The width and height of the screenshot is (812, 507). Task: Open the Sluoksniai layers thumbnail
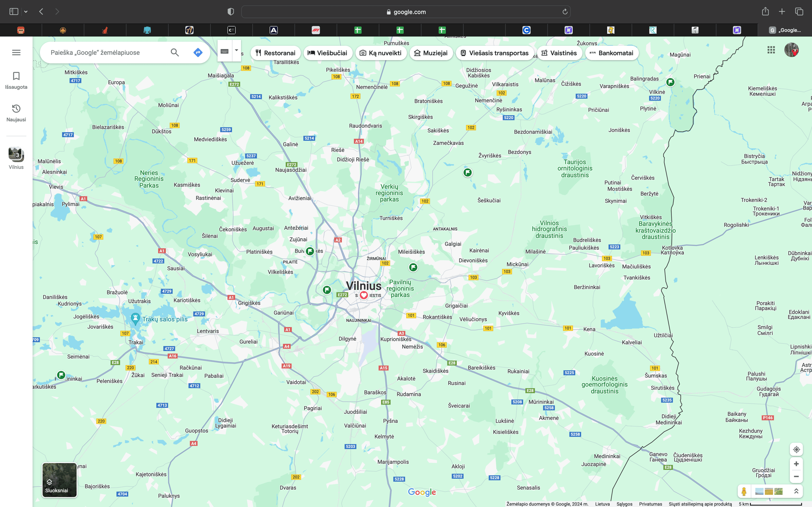coord(59,480)
